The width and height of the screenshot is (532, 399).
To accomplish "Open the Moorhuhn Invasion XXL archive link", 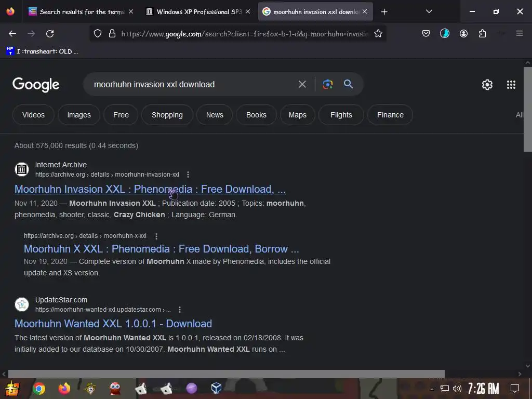I will coord(150,189).
